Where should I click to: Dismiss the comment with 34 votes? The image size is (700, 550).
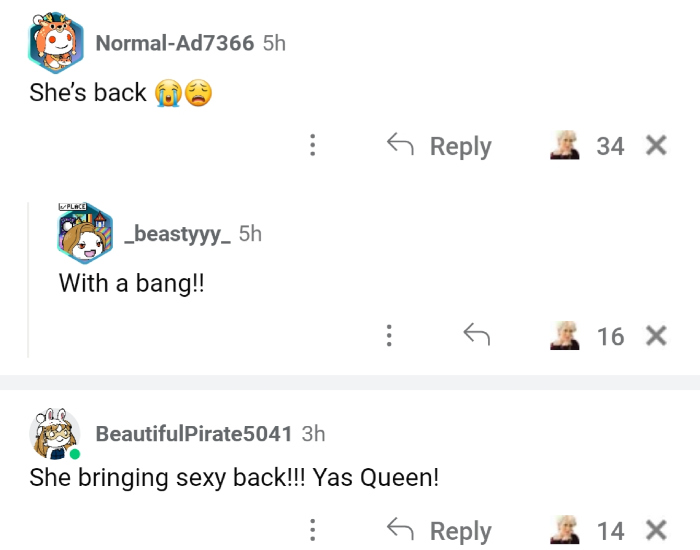click(x=656, y=146)
